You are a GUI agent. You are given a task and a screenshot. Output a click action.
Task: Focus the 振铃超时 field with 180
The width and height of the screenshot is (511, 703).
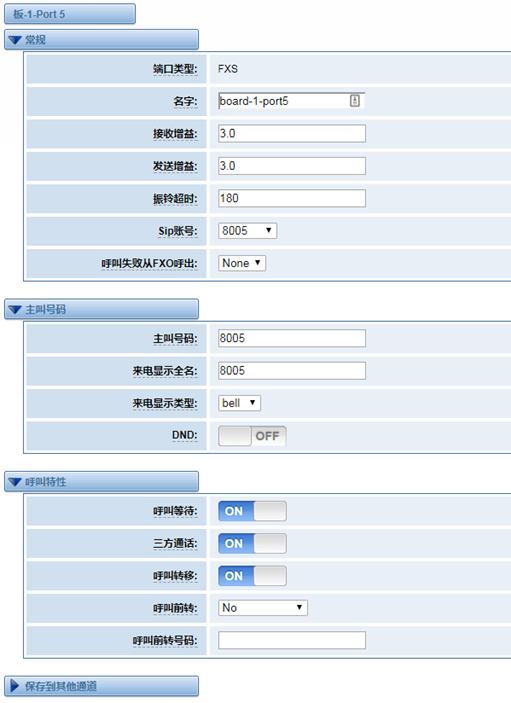tap(292, 198)
